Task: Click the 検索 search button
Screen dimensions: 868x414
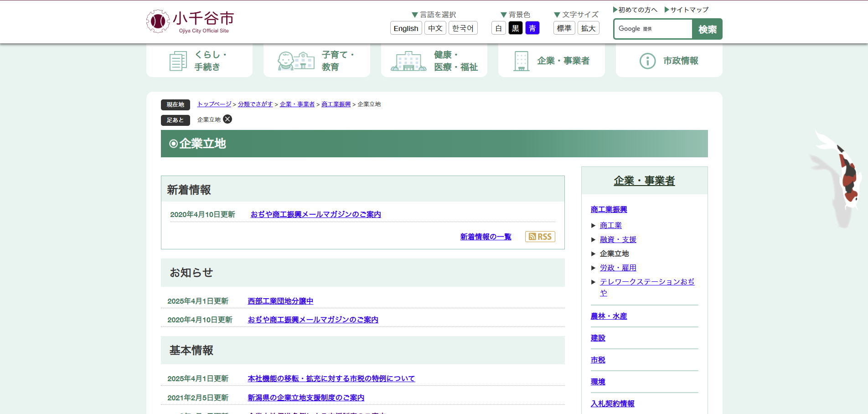Action: [707, 29]
